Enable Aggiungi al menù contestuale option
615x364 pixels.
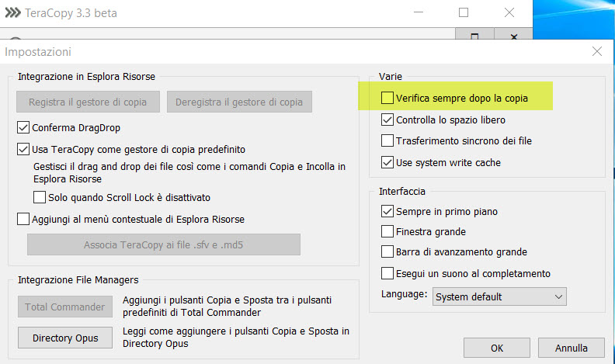pyautogui.click(x=23, y=219)
